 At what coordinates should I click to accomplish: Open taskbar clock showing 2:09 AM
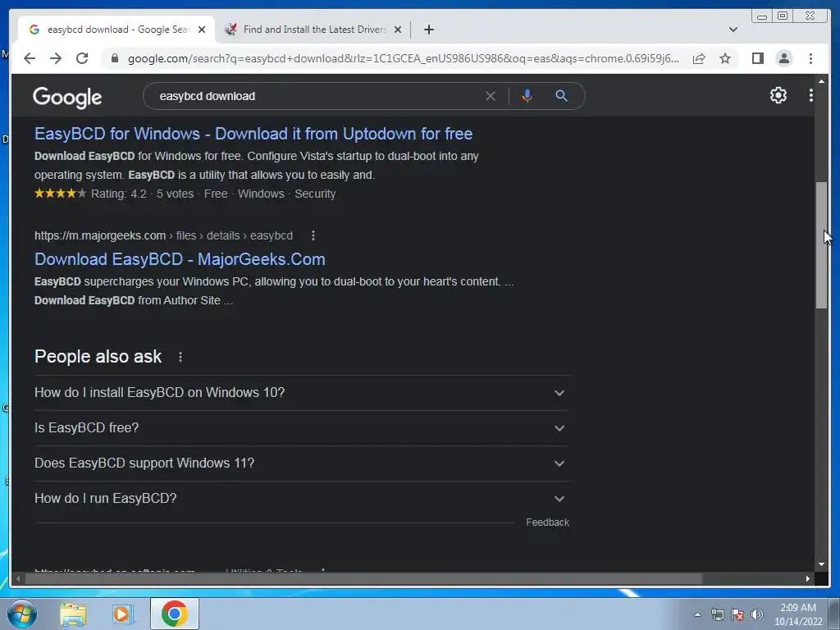pos(797,614)
